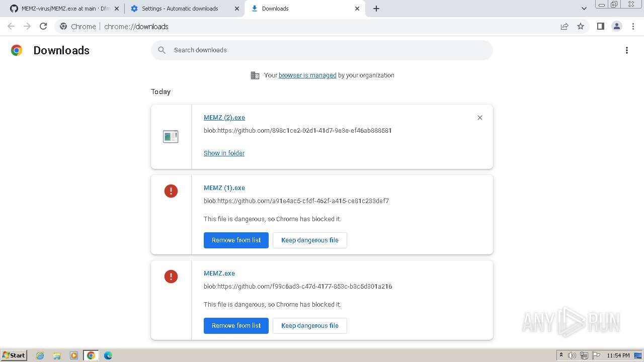This screenshot has width=644, height=362.
Task: Bookmark this tab with the star icon
Action: pos(581,26)
